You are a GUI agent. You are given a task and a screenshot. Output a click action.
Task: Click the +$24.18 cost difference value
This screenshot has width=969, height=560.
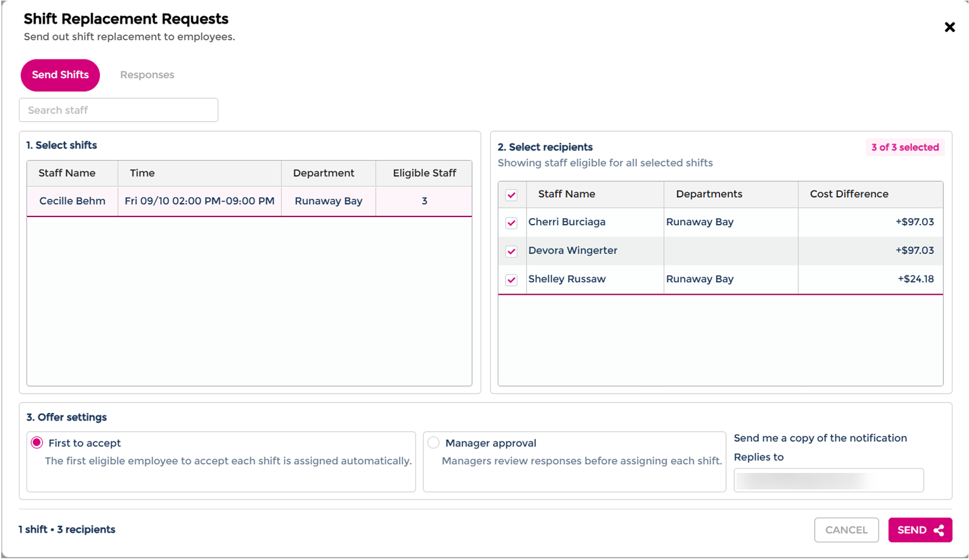coord(915,279)
